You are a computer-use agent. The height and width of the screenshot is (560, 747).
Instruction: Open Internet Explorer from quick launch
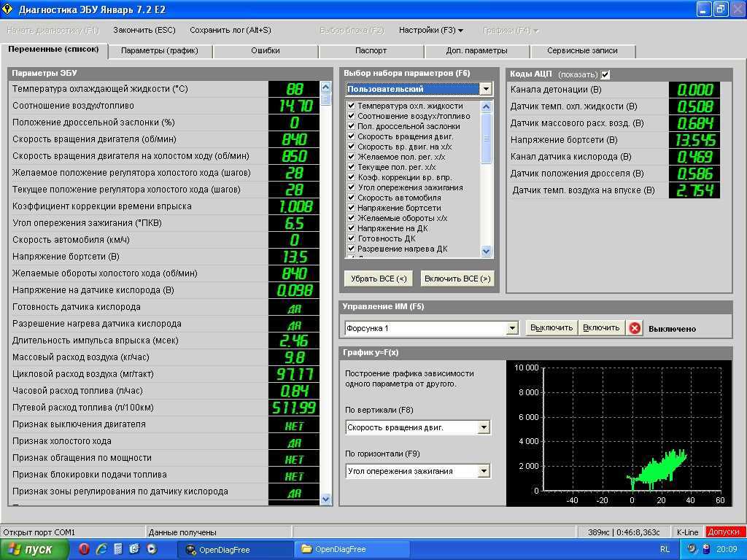101,549
